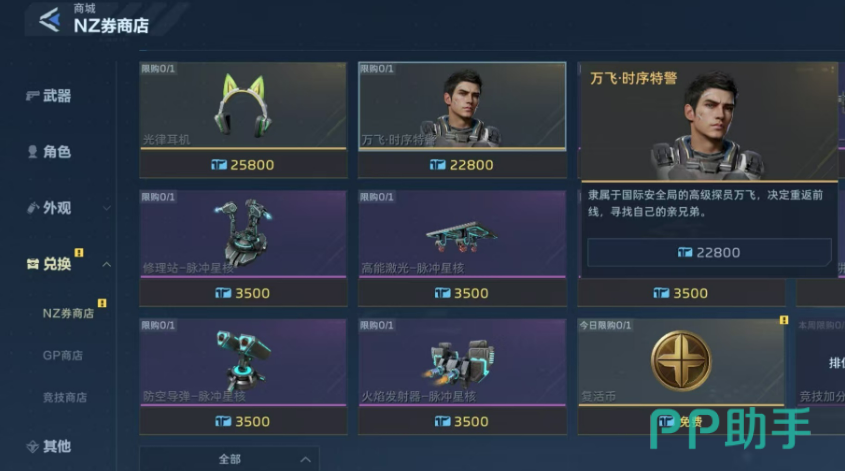Select the NZ券商店 sub-item
The image size is (845, 471).
click(68, 314)
